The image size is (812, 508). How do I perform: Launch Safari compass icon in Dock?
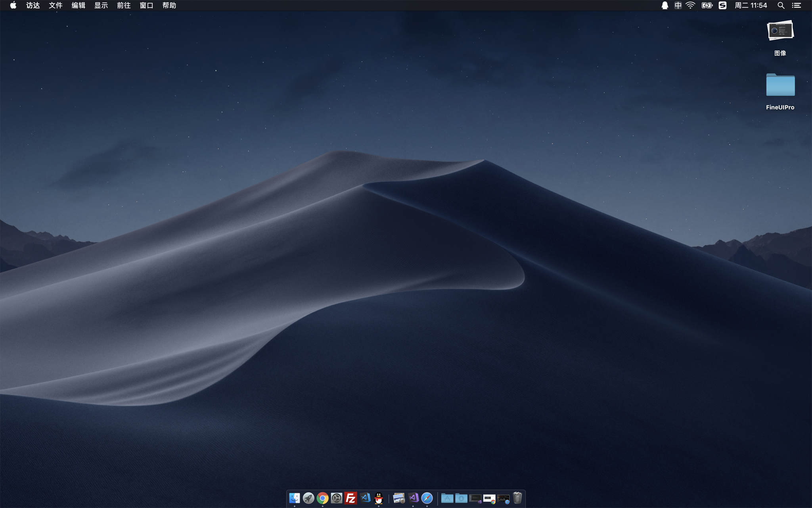coord(427,498)
